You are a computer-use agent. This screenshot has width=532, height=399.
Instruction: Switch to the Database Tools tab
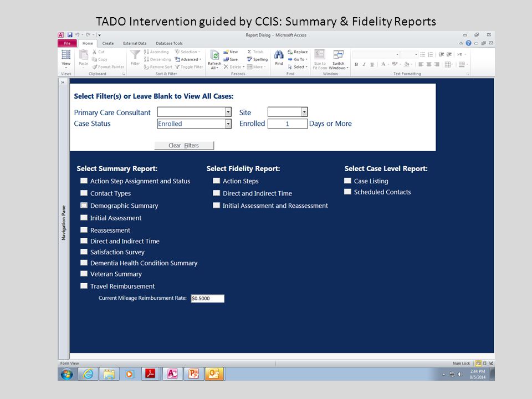pyautogui.click(x=169, y=43)
